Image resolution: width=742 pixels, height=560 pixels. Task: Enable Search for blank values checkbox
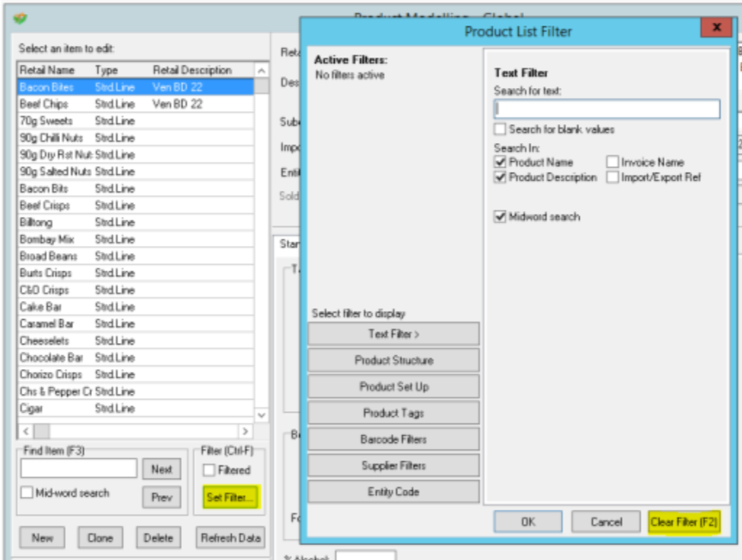(x=500, y=129)
